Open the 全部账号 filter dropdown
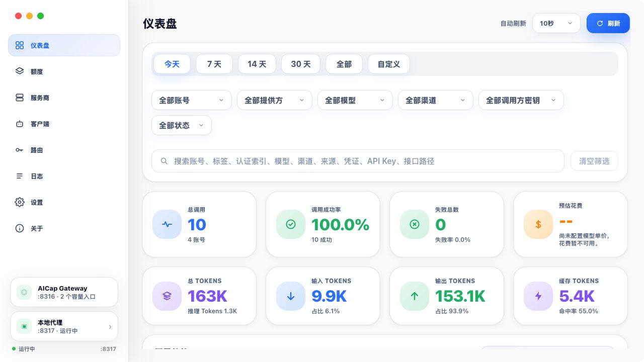The width and height of the screenshot is (644, 362). (x=192, y=100)
